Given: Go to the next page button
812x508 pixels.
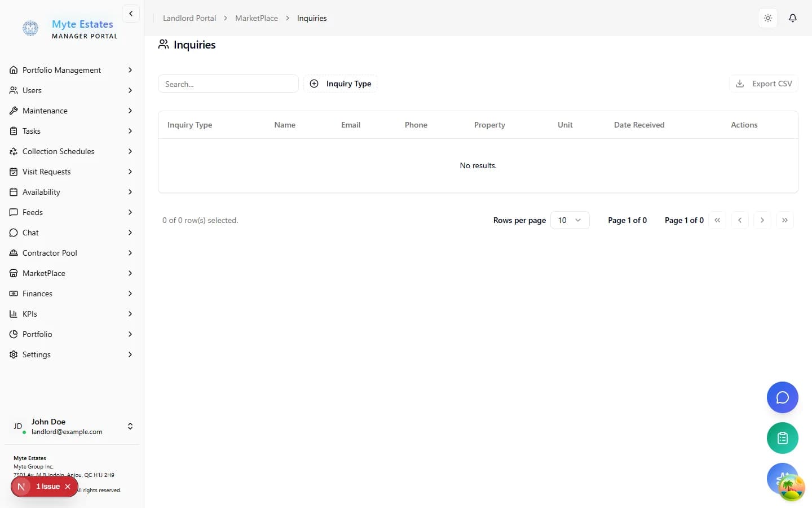Looking at the screenshot, I should pos(762,220).
